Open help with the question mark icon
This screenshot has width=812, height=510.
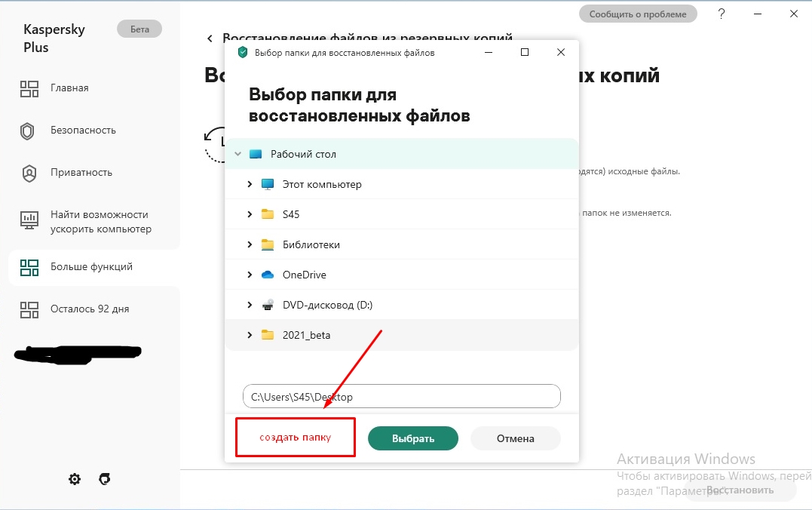[x=722, y=14]
